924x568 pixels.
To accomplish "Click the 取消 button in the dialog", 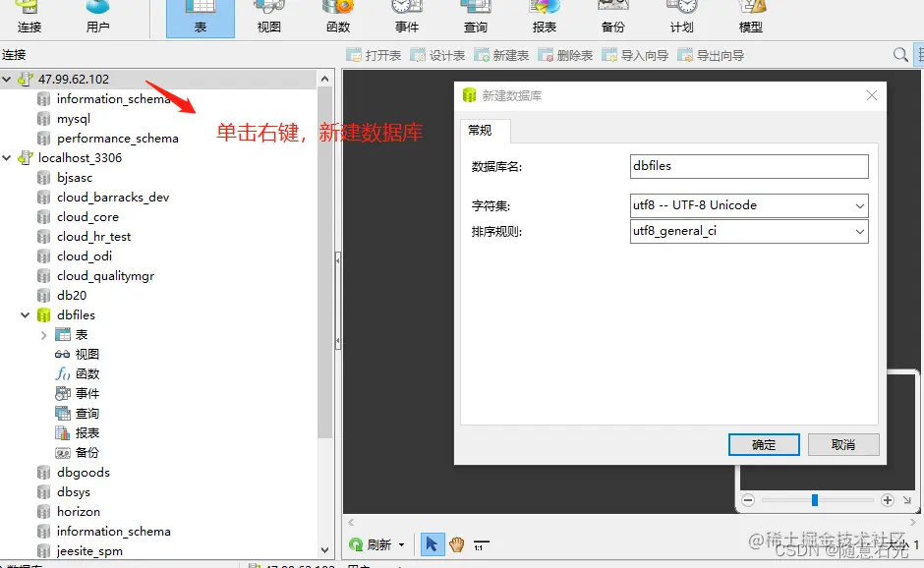I will tap(843, 444).
